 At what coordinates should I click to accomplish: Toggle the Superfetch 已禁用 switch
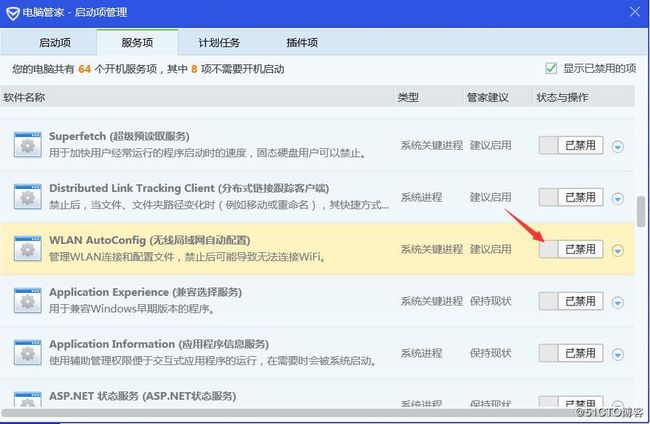tap(571, 145)
